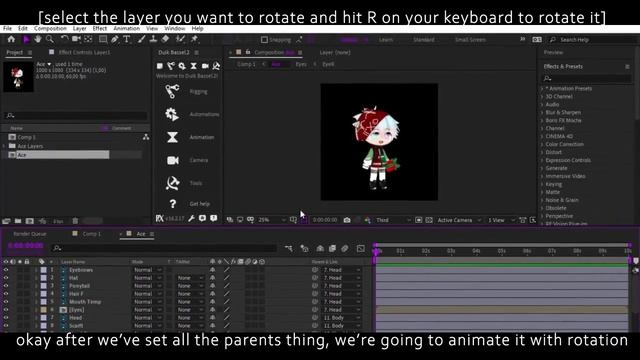Switch to the Effect Controls tab
The height and width of the screenshot is (360, 640).
click(x=84, y=52)
